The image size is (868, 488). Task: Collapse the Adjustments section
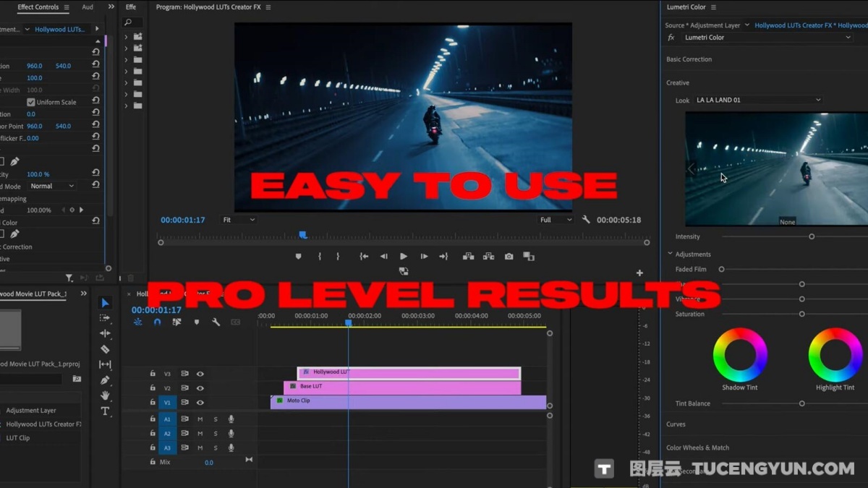click(x=670, y=254)
